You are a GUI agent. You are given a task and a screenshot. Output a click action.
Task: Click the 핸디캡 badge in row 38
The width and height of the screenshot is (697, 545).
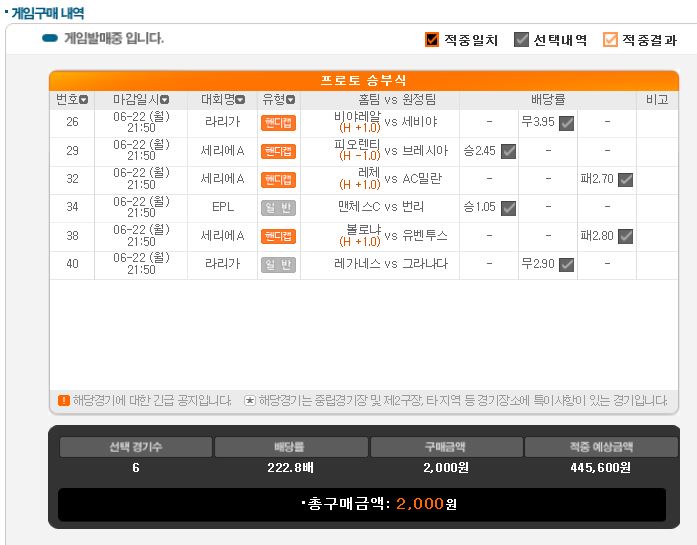pyautogui.click(x=278, y=236)
